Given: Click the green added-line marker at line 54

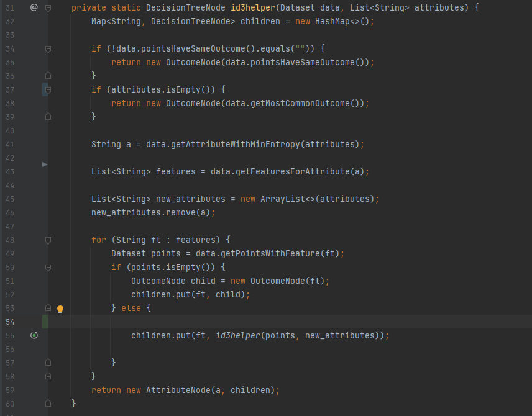Looking at the screenshot, I should [45, 322].
